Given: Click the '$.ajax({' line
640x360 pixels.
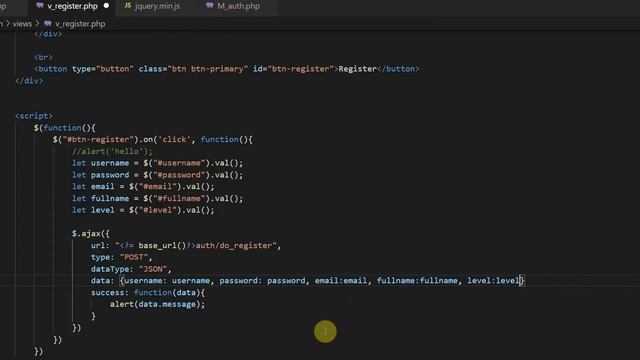Looking at the screenshot, I should (91, 234).
